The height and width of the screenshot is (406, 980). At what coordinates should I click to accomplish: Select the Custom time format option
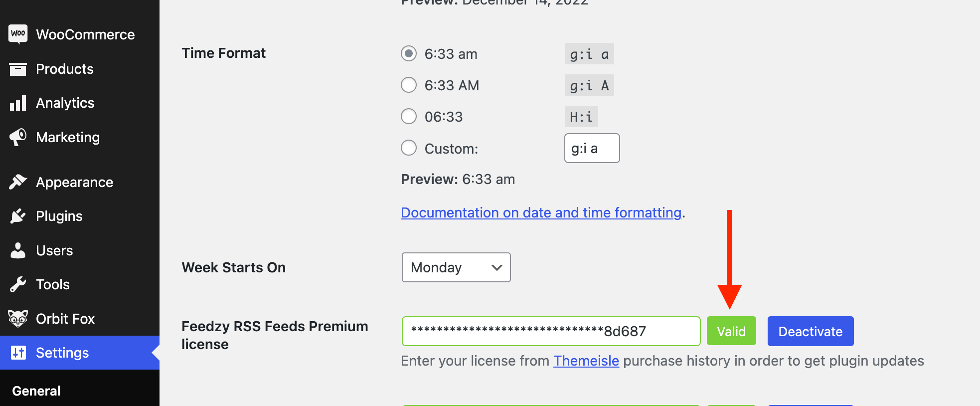point(409,148)
